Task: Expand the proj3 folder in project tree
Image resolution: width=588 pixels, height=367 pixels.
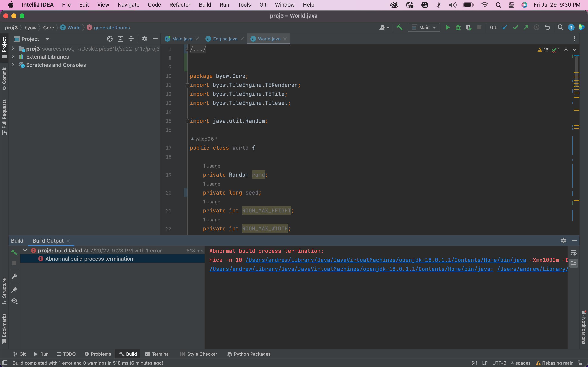Action: [13, 49]
